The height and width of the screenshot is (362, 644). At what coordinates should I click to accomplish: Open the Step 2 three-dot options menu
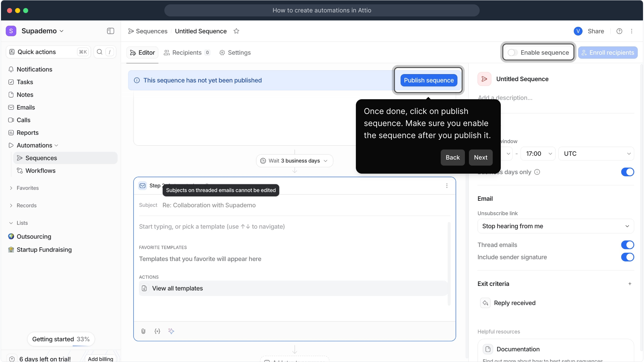click(447, 186)
